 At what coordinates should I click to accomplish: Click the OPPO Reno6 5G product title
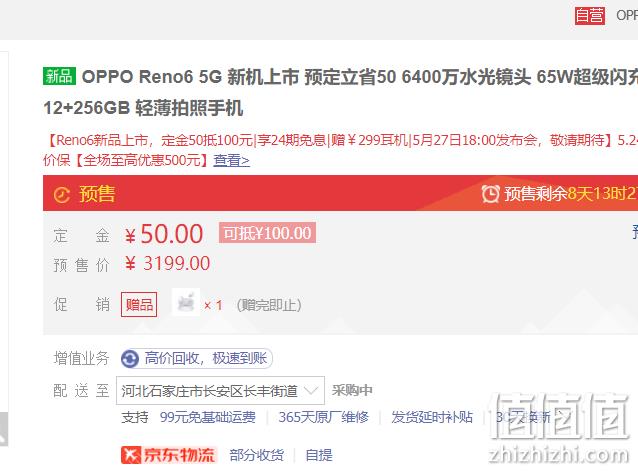tap(341, 92)
